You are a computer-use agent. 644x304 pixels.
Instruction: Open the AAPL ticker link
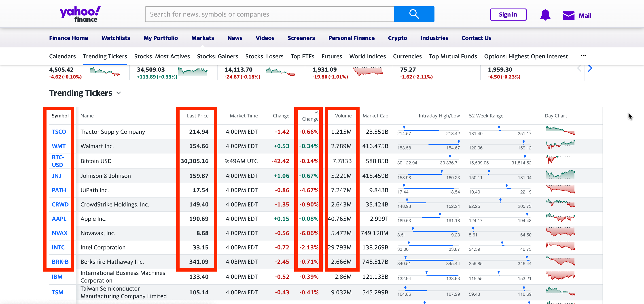point(59,219)
